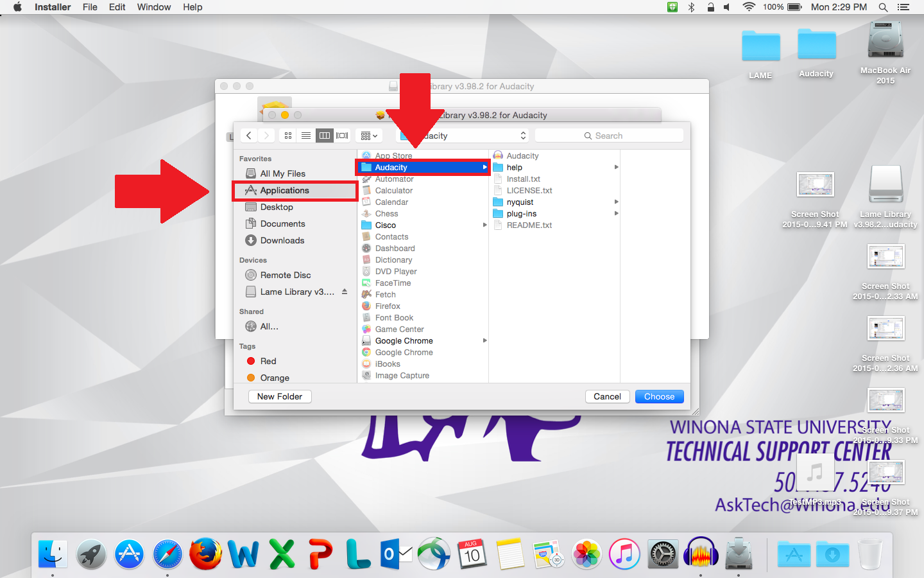Open System Preferences in the Dock
Image resolution: width=924 pixels, height=578 pixels.
click(662, 554)
